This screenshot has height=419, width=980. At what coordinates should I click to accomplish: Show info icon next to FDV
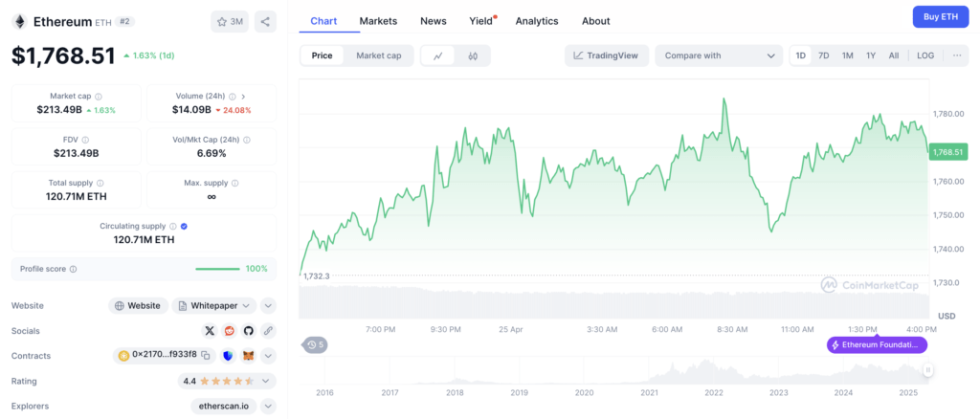tap(85, 140)
